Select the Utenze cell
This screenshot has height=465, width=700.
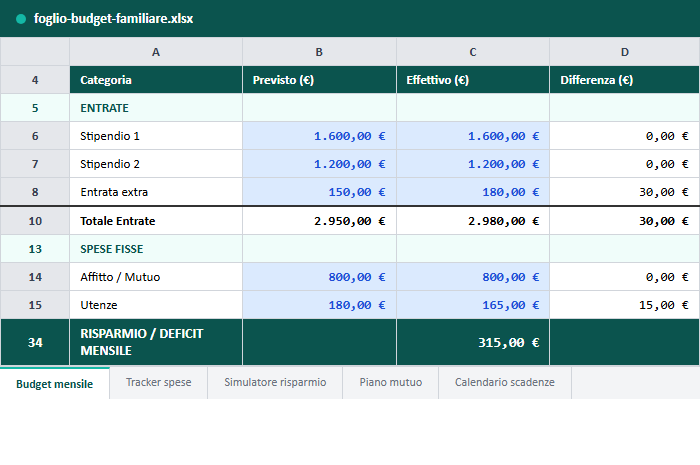tap(156, 305)
